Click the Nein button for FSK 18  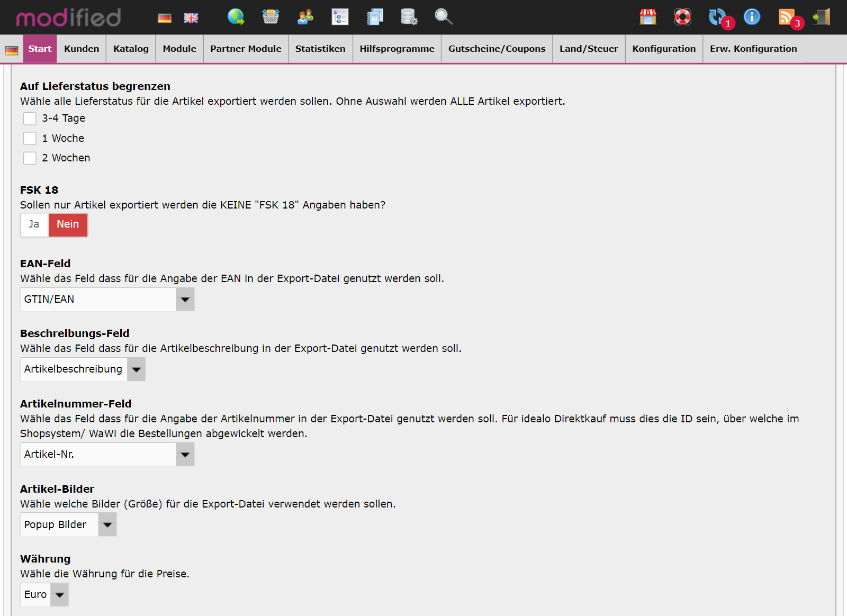pos(68,225)
